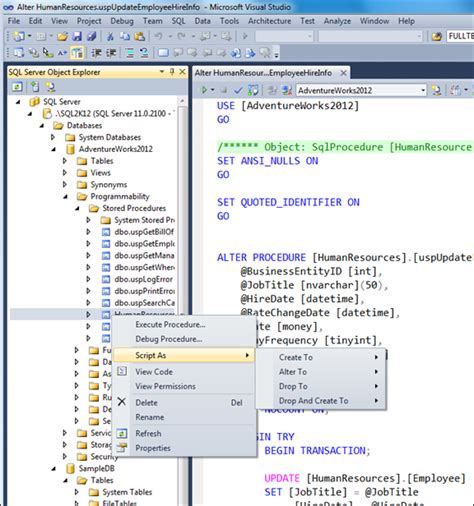The width and height of the screenshot is (474, 506).
Task: Collapse the AdventureWorks2012 database node
Action: tap(54, 149)
